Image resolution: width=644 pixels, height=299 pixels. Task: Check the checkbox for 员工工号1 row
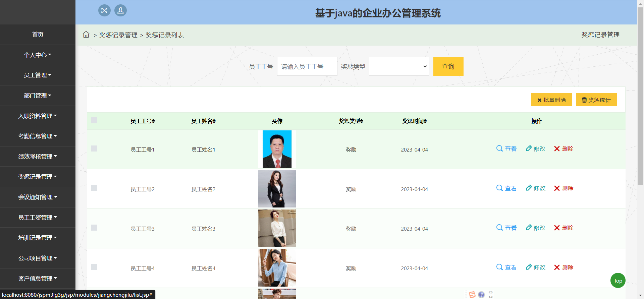[94, 148]
